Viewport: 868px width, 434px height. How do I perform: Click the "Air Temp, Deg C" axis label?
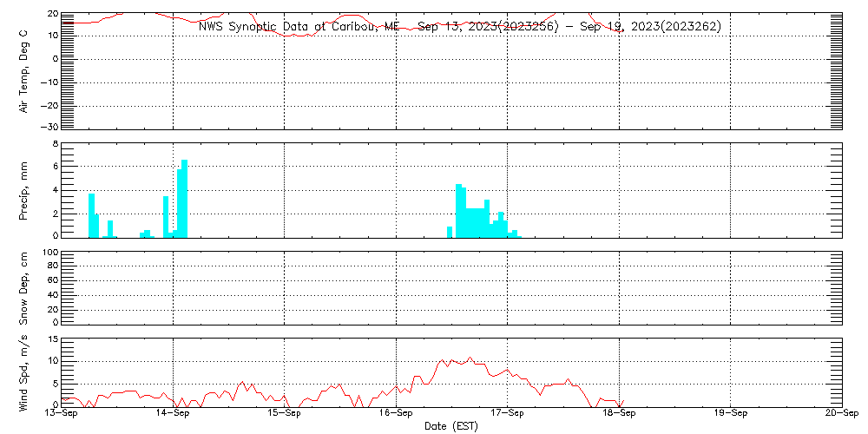[24, 70]
